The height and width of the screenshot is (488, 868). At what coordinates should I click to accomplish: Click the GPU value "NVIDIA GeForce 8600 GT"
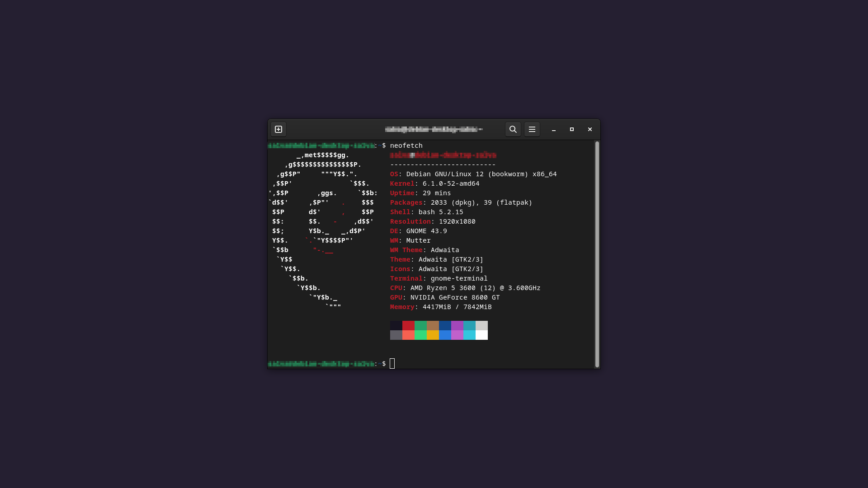455,297
